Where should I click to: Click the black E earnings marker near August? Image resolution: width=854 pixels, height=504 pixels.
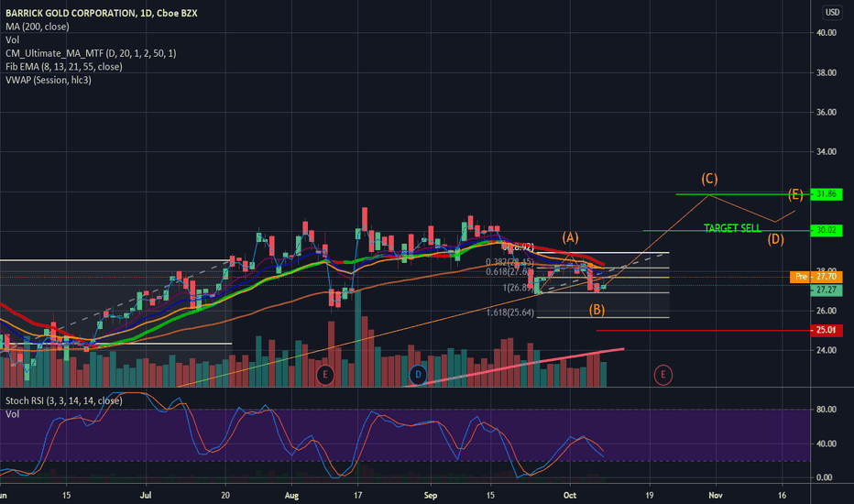click(x=325, y=375)
